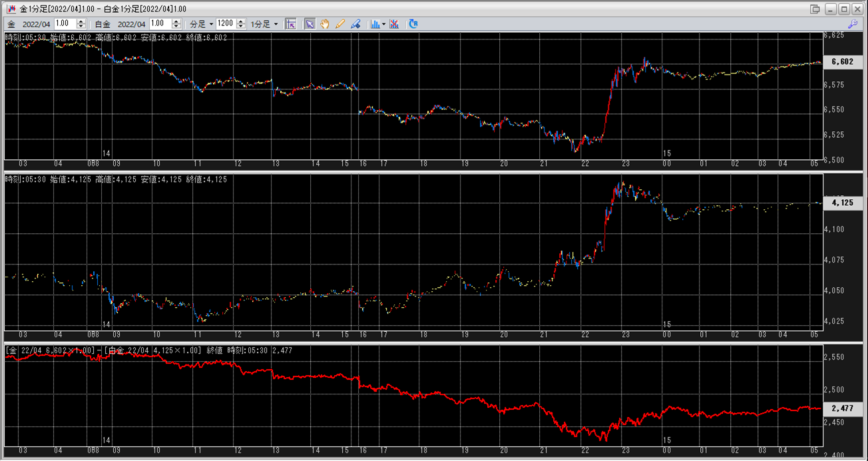
Task: Select the arrow pointer cursor tool
Action: [310, 24]
